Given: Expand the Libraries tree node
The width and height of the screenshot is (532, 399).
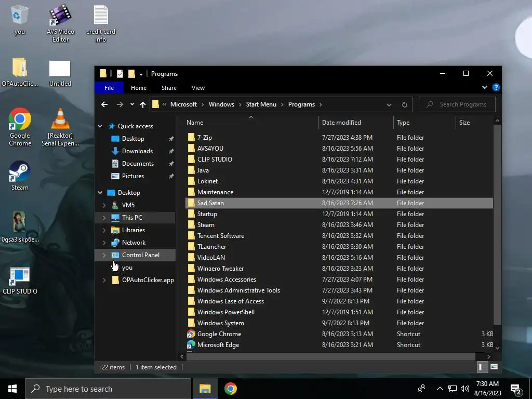Looking at the screenshot, I should click(104, 230).
